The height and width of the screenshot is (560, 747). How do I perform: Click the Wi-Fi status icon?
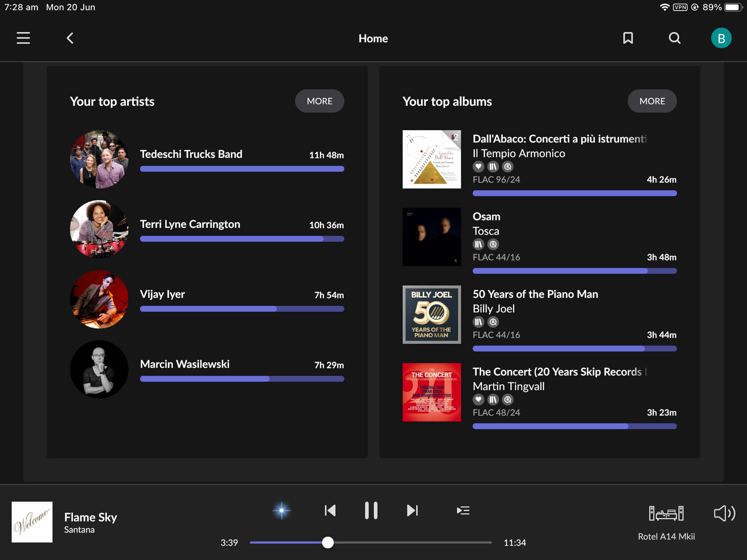pos(665,7)
